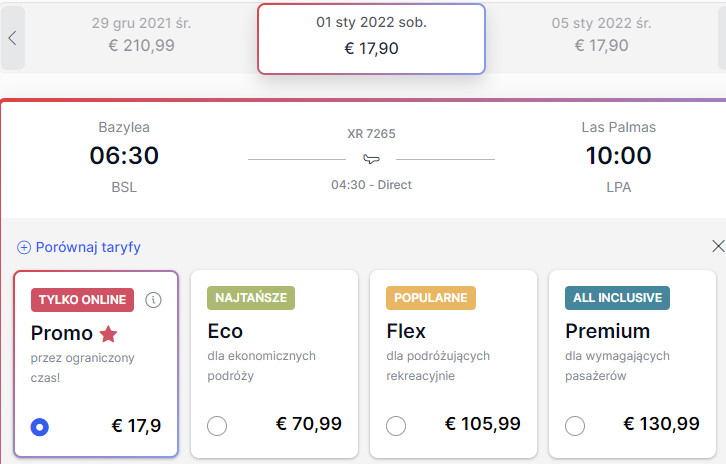Click the previous dates left arrow

[13, 38]
